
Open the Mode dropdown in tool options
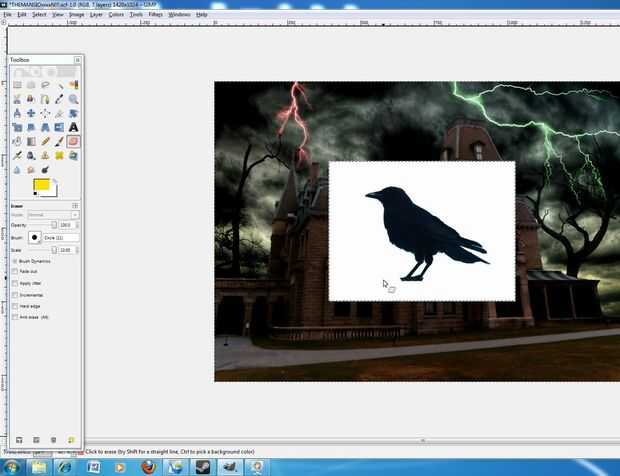tap(53, 215)
